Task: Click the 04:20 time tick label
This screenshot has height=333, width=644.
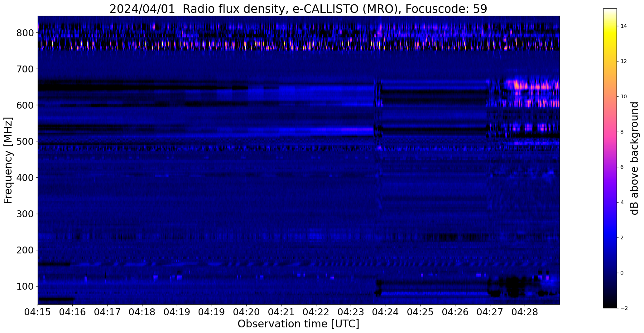Action: tap(247, 312)
